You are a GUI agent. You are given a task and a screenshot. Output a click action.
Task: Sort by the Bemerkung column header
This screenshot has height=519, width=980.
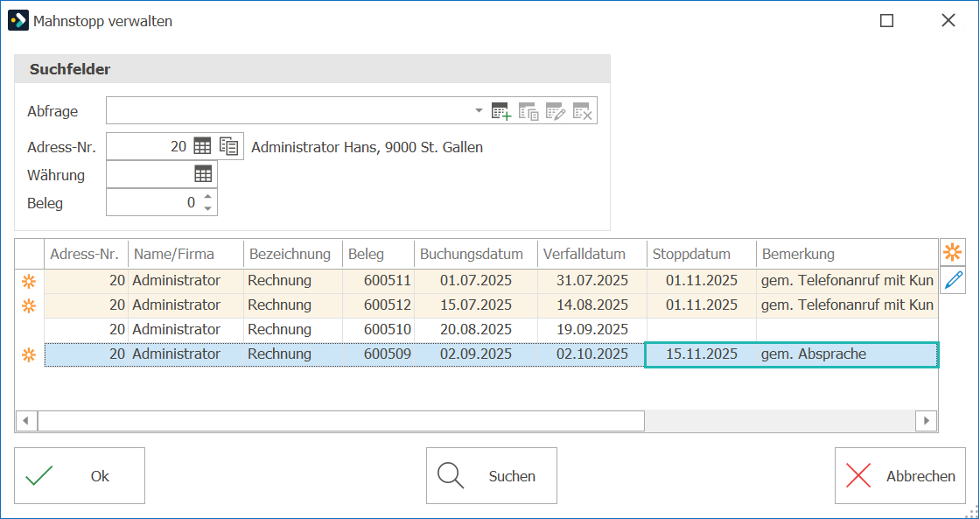point(847,254)
